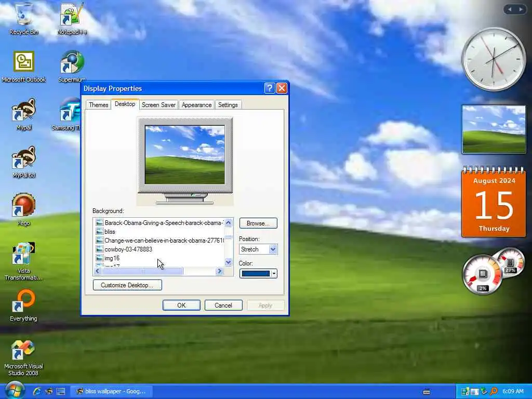Click the network tray icon
This screenshot has height=399, width=532.
tap(465, 392)
